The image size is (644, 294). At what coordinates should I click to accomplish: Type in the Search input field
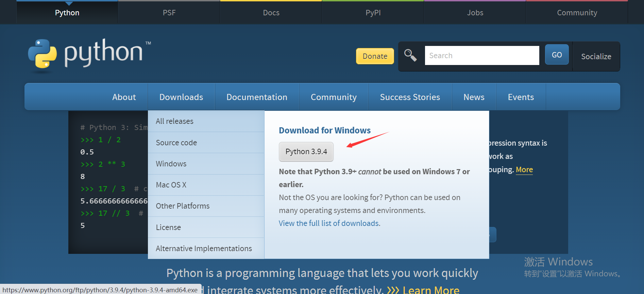[x=481, y=55]
